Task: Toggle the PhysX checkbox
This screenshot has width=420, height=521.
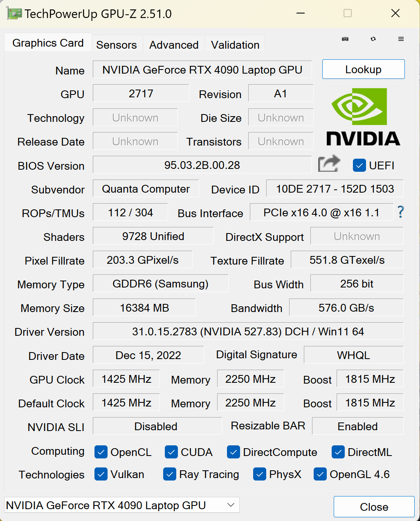Action: tap(259, 474)
